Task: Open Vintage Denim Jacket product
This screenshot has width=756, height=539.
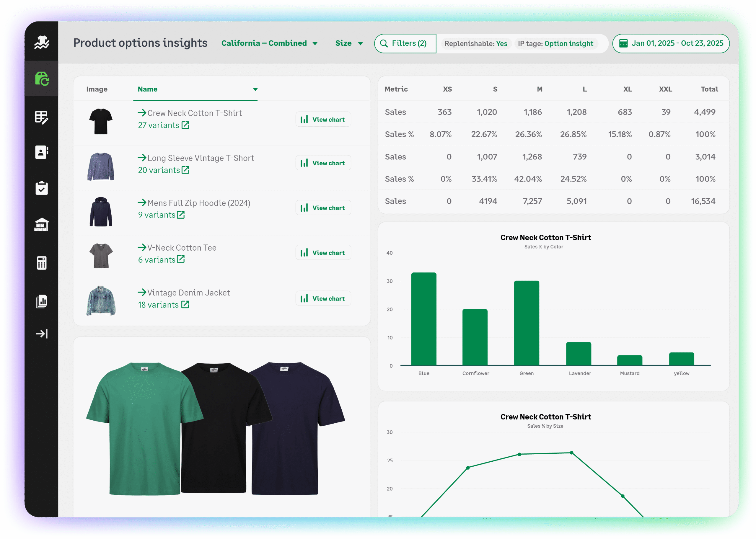Action: 189,293
